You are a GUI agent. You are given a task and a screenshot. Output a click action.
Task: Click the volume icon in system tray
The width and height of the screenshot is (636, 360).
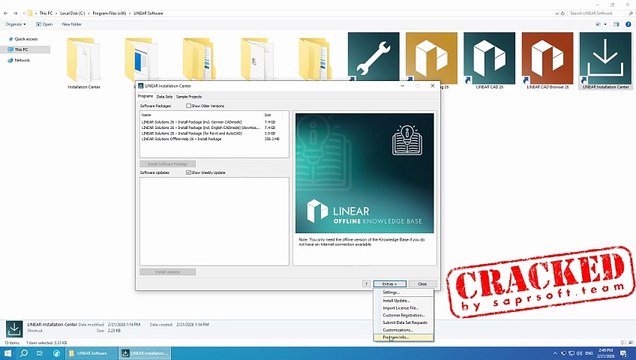coord(580,354)
